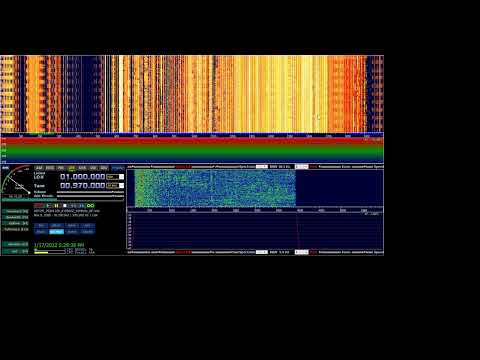Toggle the last button in lower blue row
This screenshot has width=480, height=360.
[x=87, y=232]
